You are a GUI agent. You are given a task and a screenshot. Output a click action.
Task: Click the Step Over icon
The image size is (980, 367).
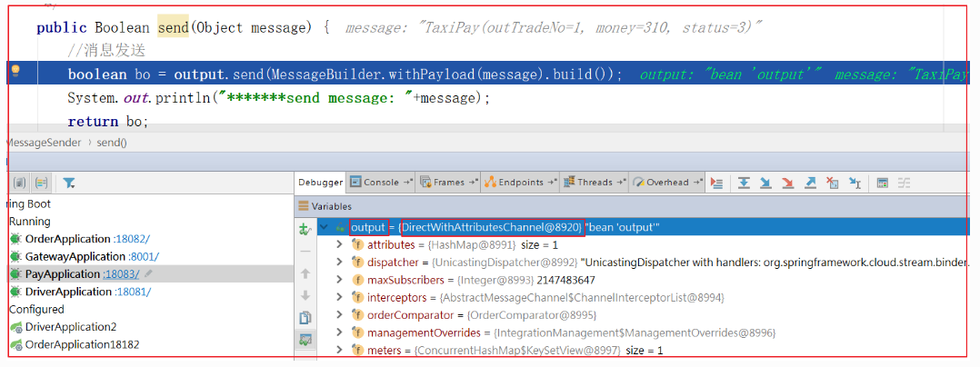[x=743, y=183]
